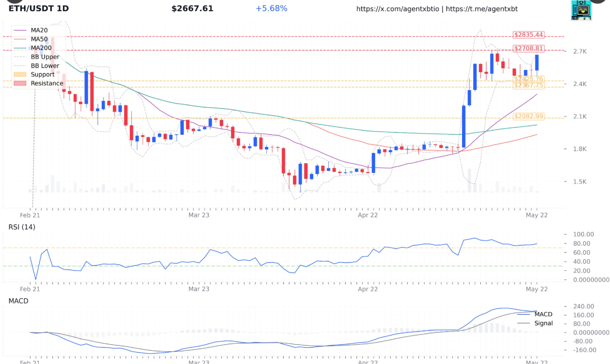Toggle the MA200 legend entry
The width and height of the screenshot is (610, 364).
[x=41, y=48]
